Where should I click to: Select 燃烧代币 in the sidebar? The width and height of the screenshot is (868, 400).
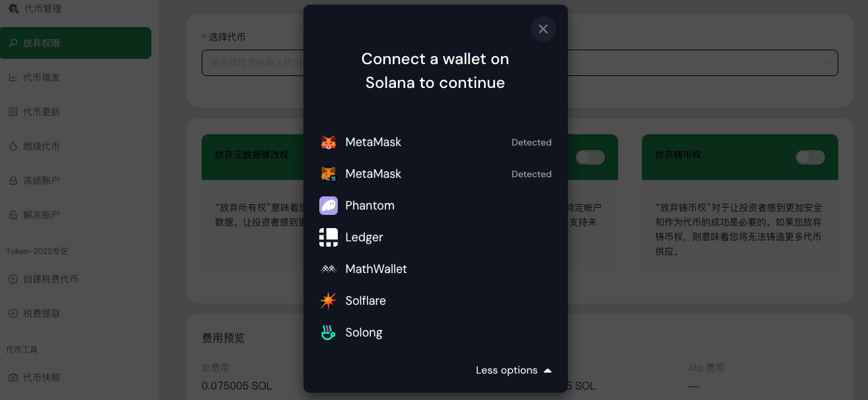click(41, 146)
